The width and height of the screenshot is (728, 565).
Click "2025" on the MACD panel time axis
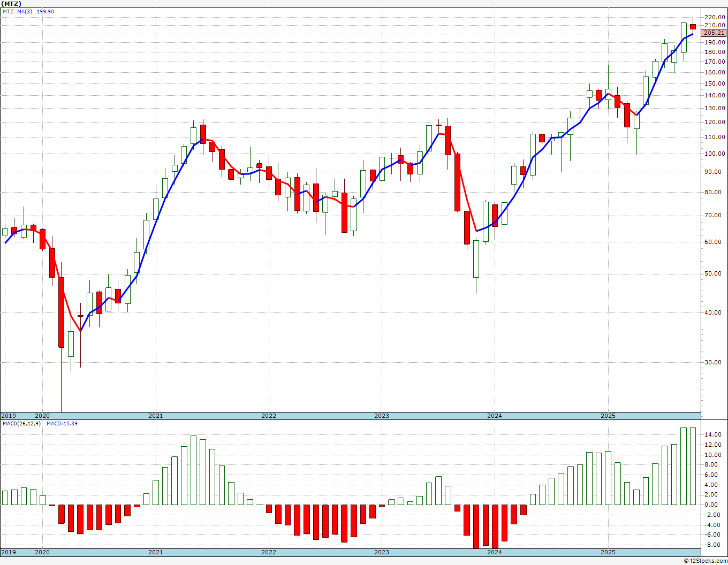pos(608,552)
